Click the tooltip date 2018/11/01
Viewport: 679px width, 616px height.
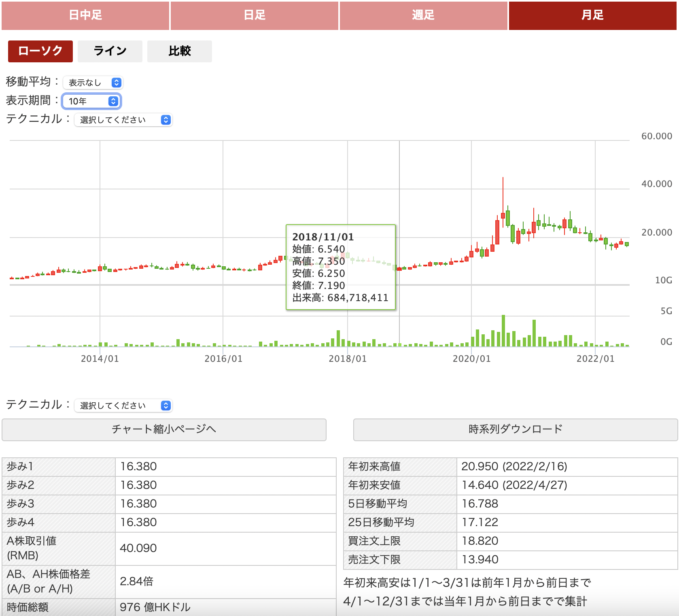pyautogui.click(x=323, y=237)
